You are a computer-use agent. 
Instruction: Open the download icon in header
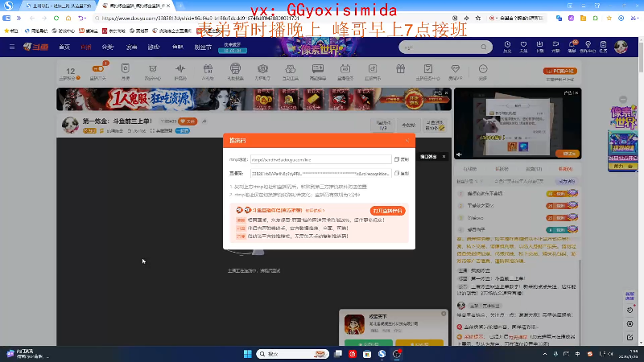pyautogui.click(x=539, y=47)
